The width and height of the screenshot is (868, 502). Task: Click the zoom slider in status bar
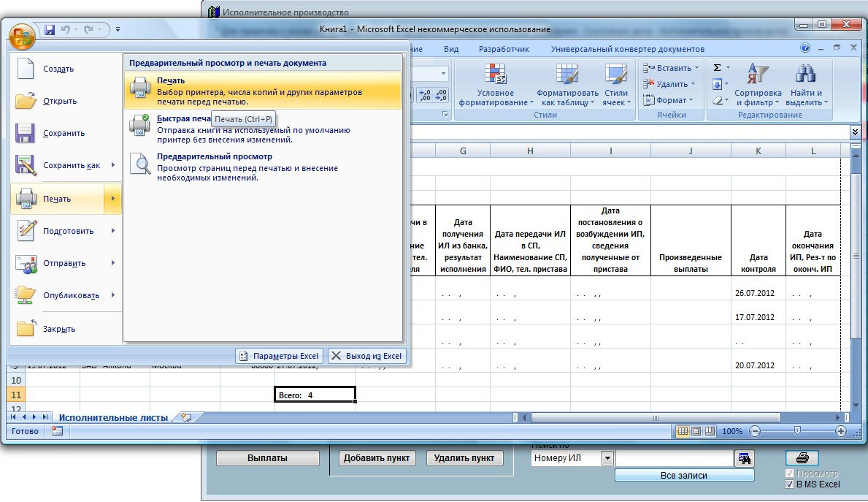797,431
